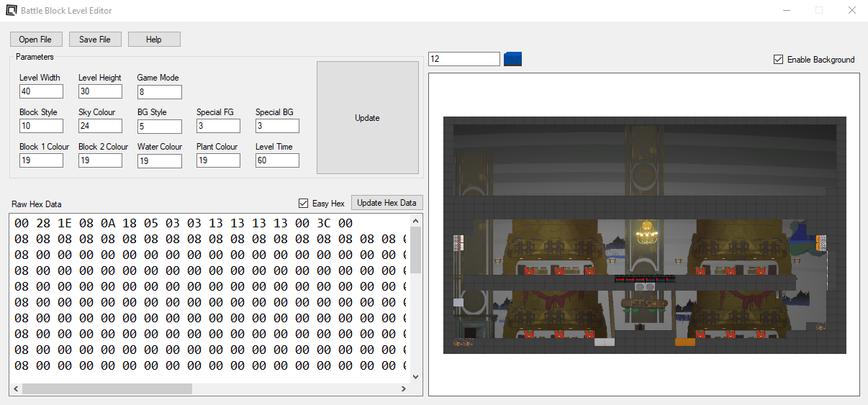Image resolution: width=868 pixels, height=405 pixels.
Task: Click the Parameters group label
Action: click(35, 56)
